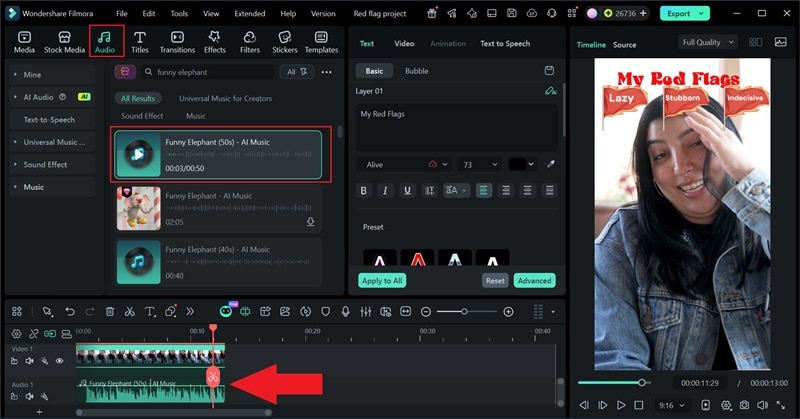Delete selected clip with trash icon
800x419 pixels.
click(110, 311)
